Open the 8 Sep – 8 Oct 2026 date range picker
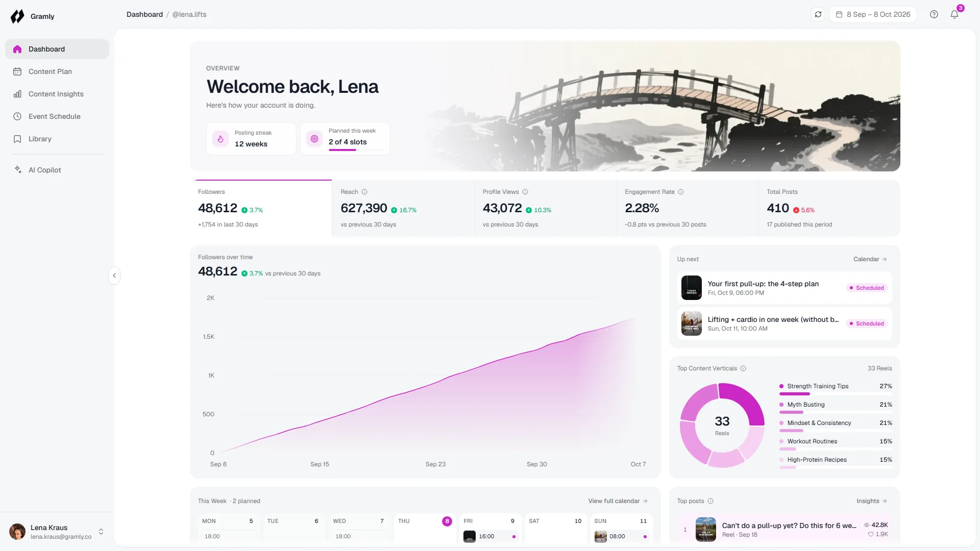This screenshot has width=980, height=551. pos(873,14)
